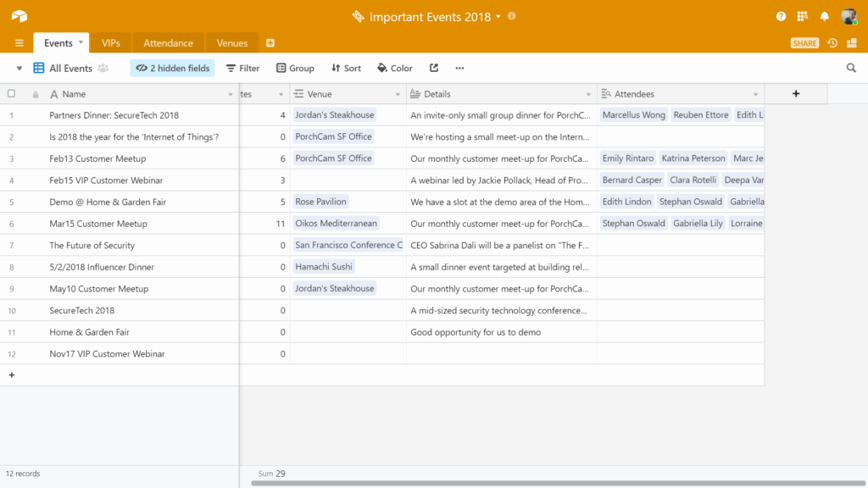Open the 2 hidden fields menu
This screenshot has width=868, height=488.
173,68
